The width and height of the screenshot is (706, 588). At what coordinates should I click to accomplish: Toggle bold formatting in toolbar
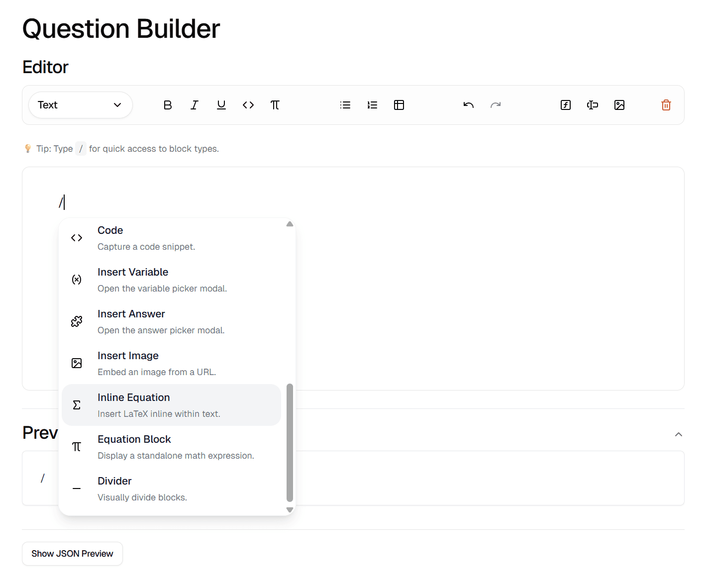tap(168, 105)
